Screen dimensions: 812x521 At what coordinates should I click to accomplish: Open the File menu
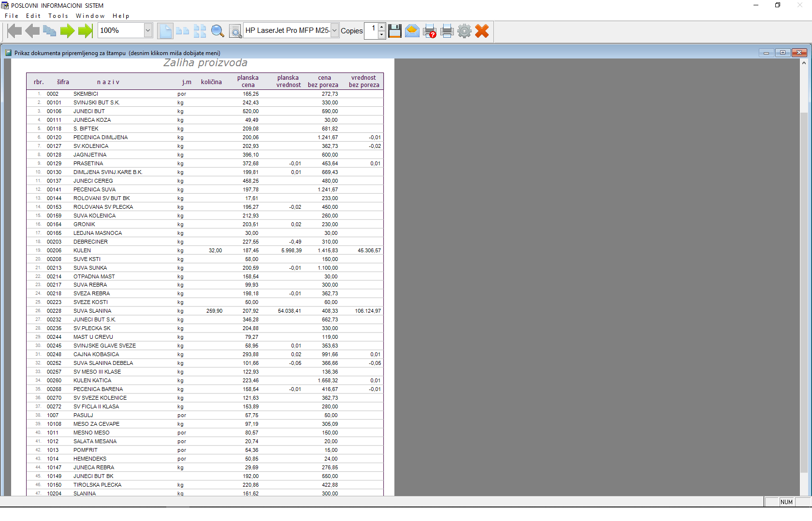12,16
